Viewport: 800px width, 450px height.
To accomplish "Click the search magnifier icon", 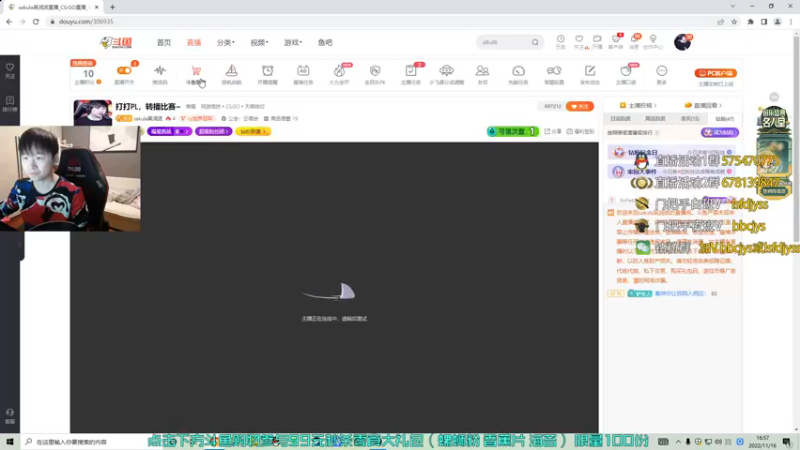I will 535,42.
